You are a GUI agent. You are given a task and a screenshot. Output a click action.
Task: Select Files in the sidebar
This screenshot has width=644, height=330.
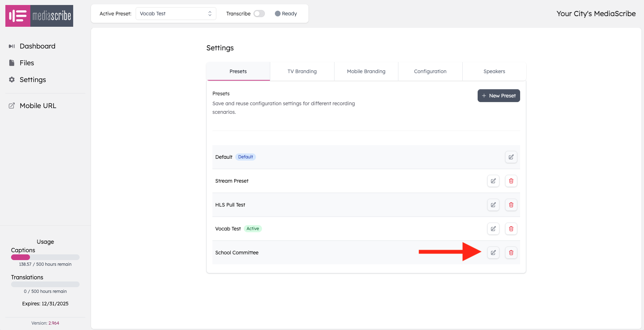(27, 63)
